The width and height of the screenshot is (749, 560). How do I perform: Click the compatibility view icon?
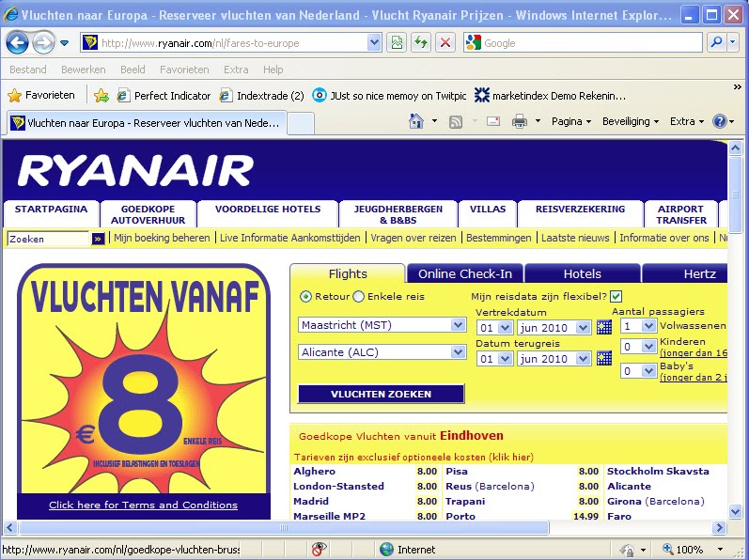(397, 43)
